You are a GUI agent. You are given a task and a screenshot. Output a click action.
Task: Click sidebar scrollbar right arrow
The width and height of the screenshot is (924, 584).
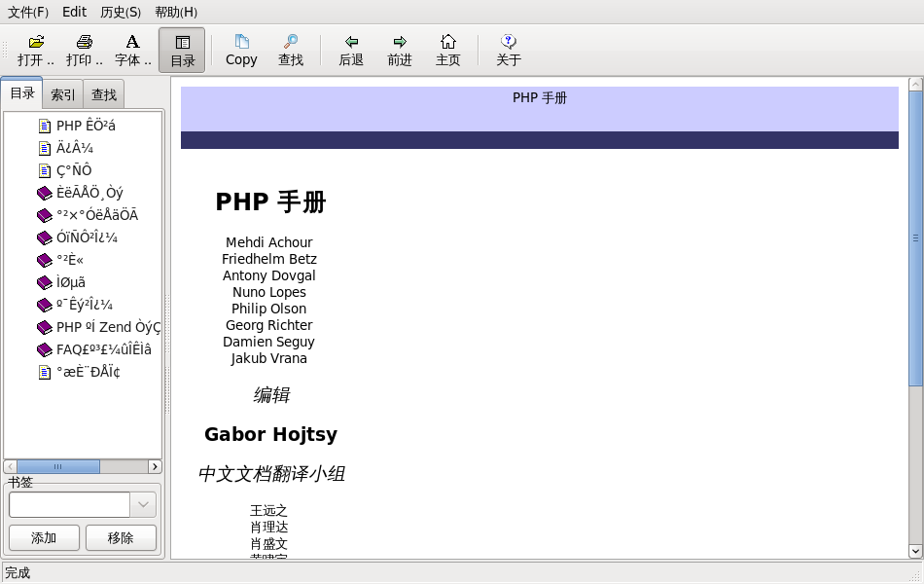155,466
